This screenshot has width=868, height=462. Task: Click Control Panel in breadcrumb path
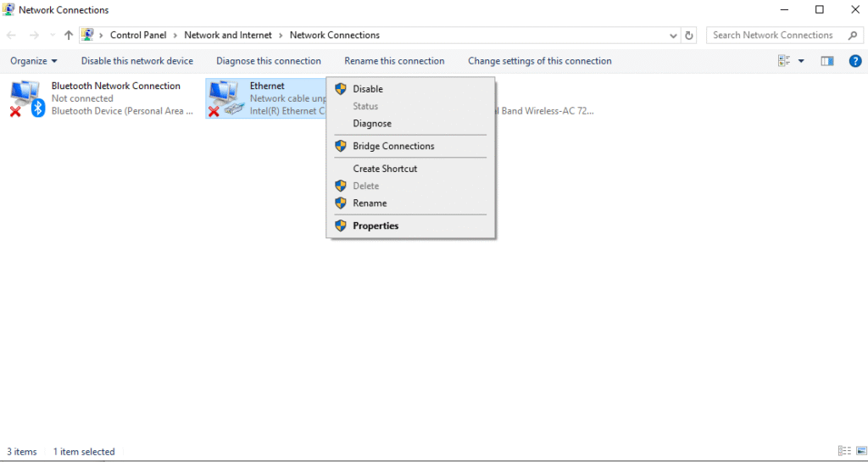point(138,36)
